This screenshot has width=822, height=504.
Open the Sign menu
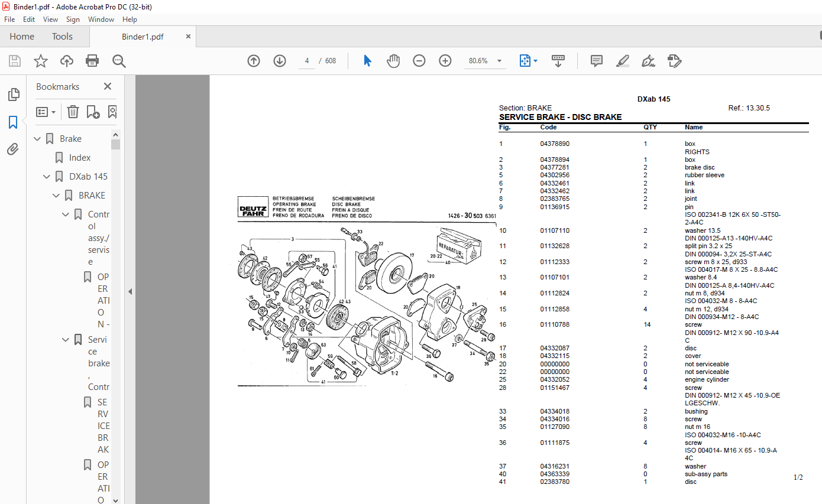point(73,19)
